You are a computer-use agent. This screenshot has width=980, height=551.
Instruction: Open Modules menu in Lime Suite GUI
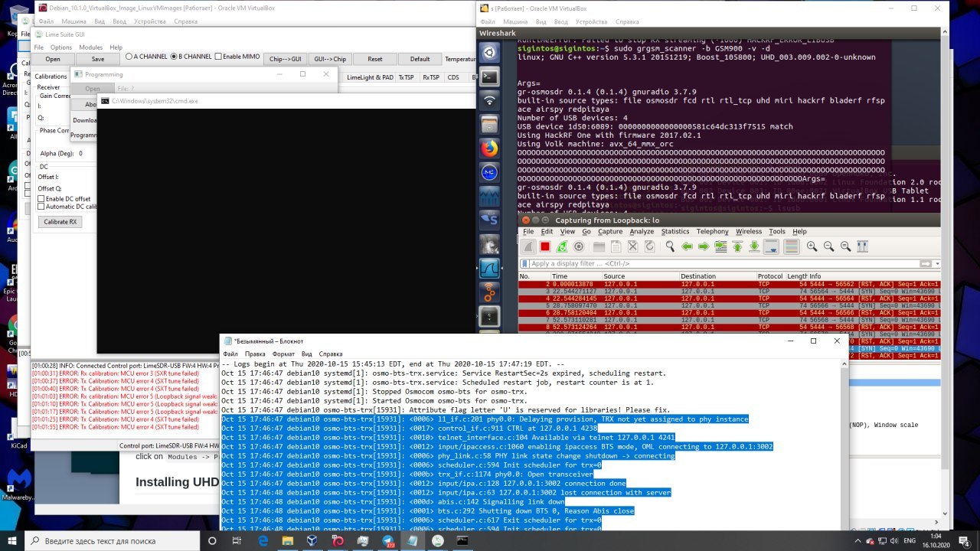(90, 47)
